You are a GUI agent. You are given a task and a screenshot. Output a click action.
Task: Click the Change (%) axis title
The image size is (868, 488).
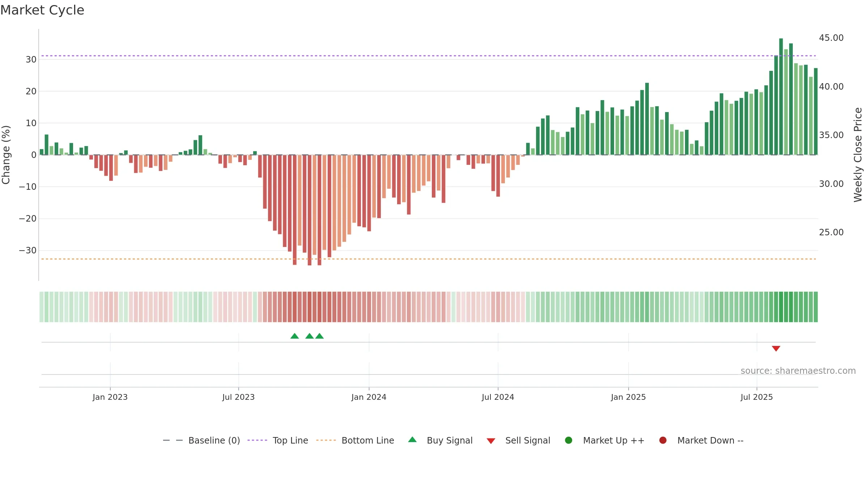[6, 155]
